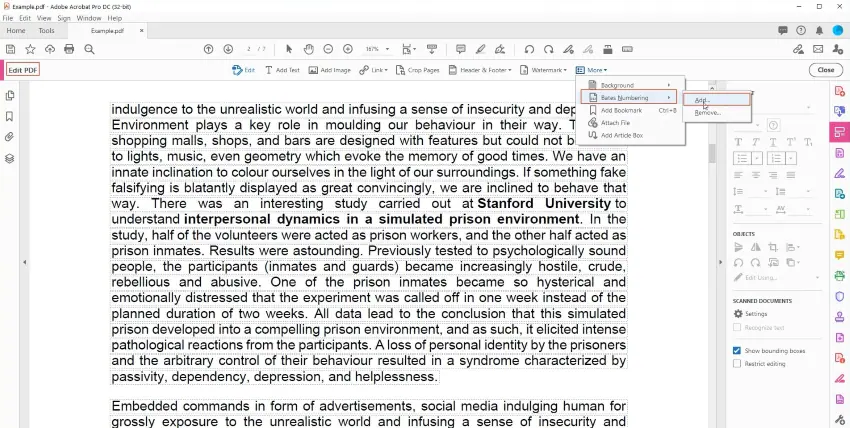Tick the Recognize text checkbox
Image resolution: width=850 pixels, height=428 pixels.
[x=737, y=327]
